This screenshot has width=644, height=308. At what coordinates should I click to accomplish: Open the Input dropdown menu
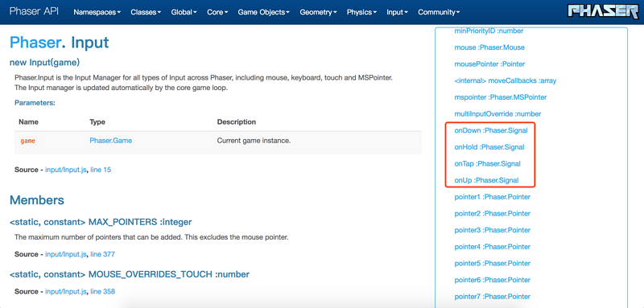[397, 12]
